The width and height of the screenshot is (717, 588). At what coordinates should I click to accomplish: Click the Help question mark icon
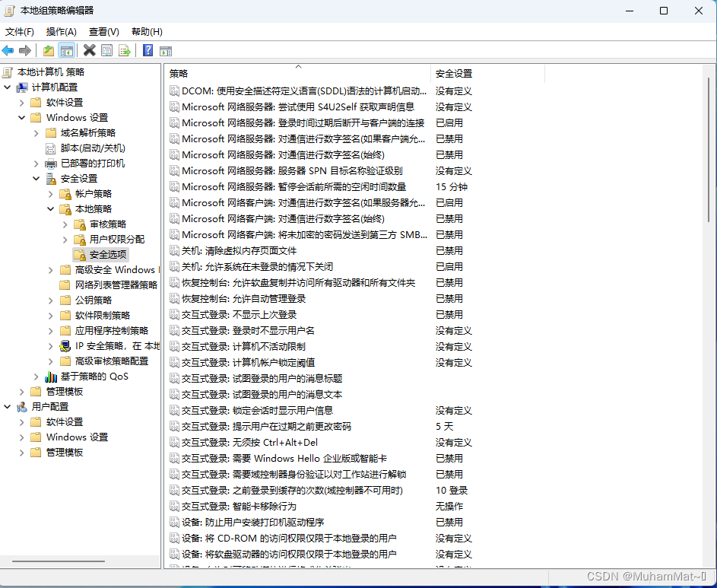pyautogui.click(x=148, y=50)
